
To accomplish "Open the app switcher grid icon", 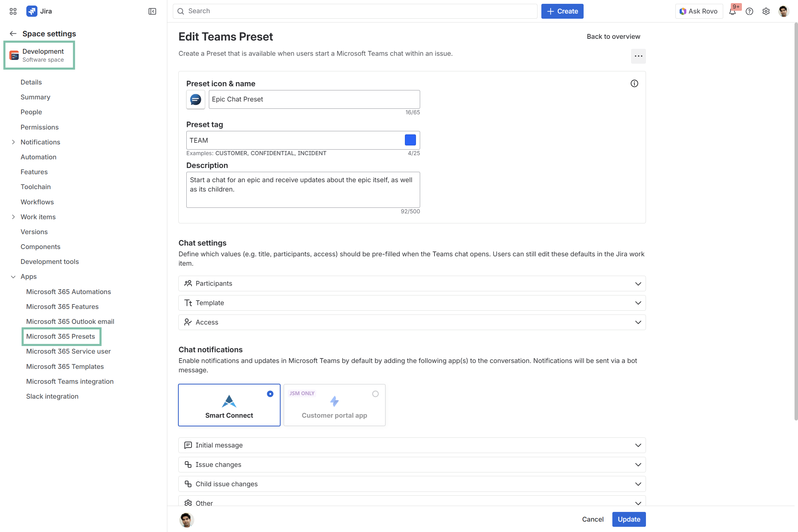I will (13, 11).
